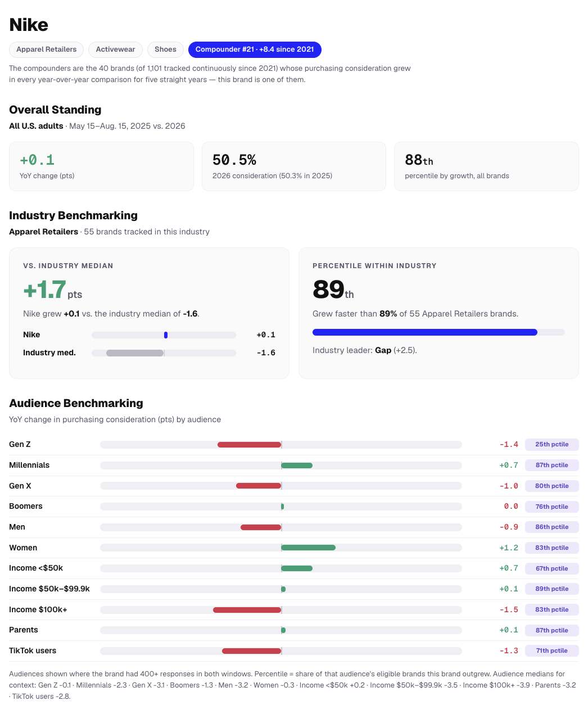Click the Gen Z 25th pctile badge
This screenshot has height=705, width=588.
[x=552, y=445]
